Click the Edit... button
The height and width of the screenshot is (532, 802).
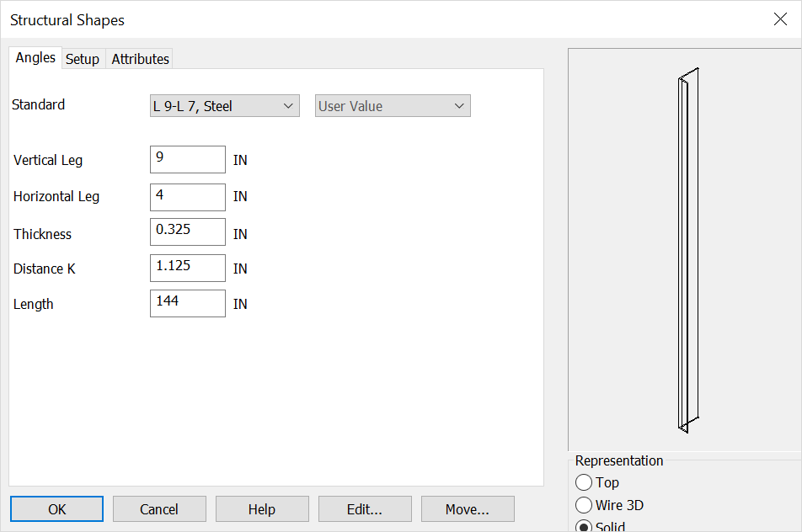(x=365, y=508)
